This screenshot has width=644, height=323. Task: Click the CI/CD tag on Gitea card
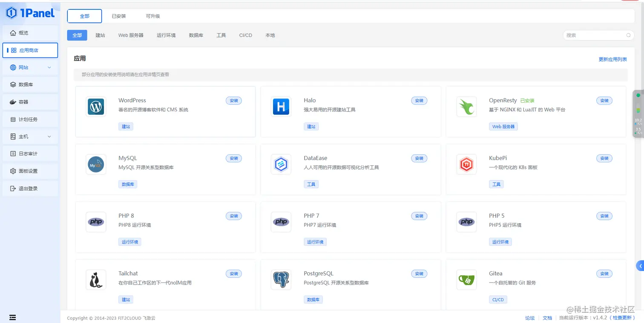point(498,300)
